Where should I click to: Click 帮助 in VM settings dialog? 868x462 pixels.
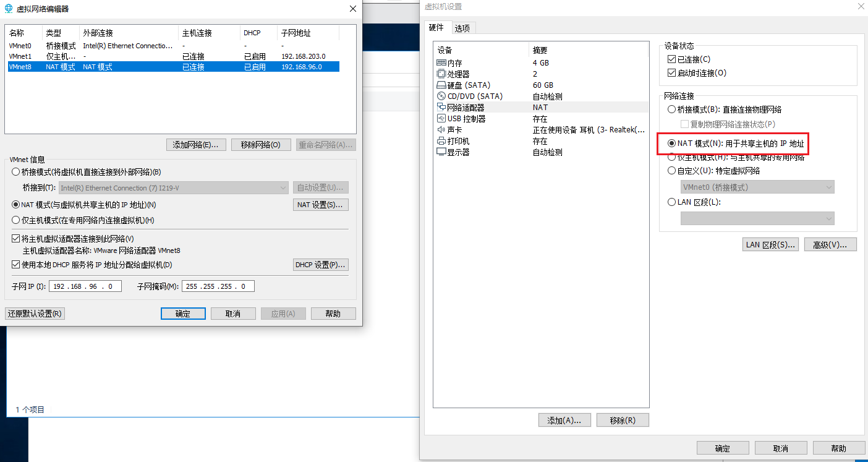click(839, 448)
